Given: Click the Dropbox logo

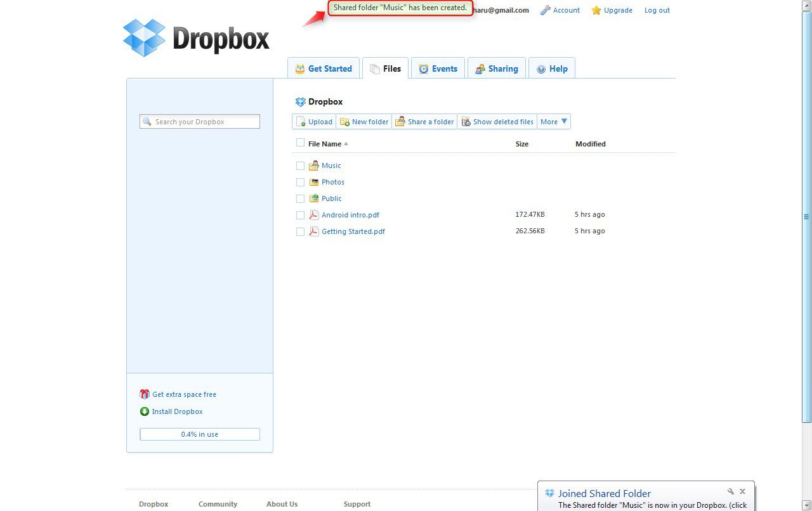Looking at the screenshot, I should (x=196, y=38).
